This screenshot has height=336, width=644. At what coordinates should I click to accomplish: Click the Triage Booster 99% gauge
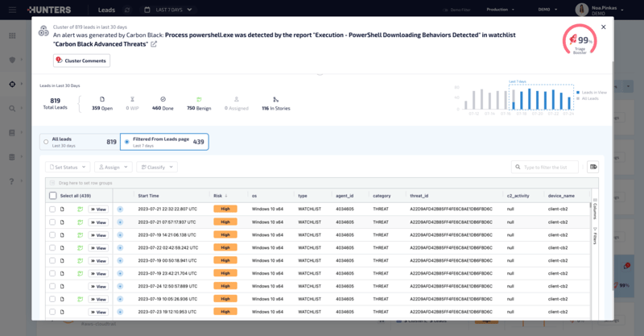pos(580,40)
